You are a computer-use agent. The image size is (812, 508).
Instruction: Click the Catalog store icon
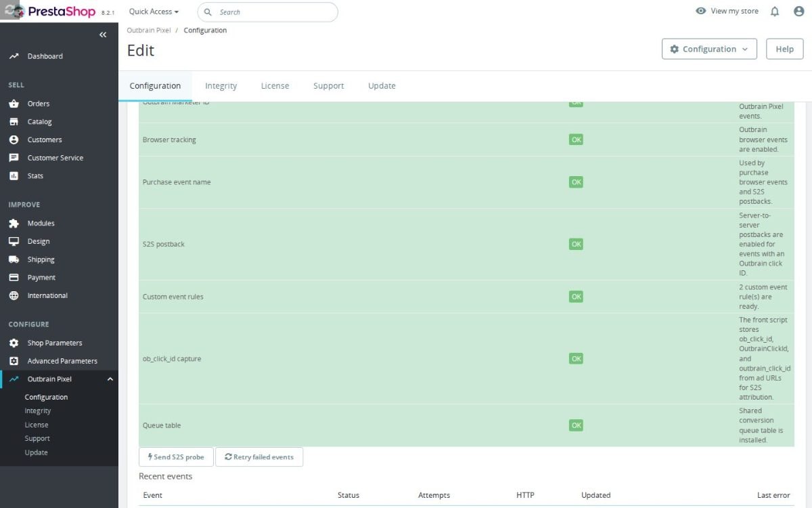[14, 122]
